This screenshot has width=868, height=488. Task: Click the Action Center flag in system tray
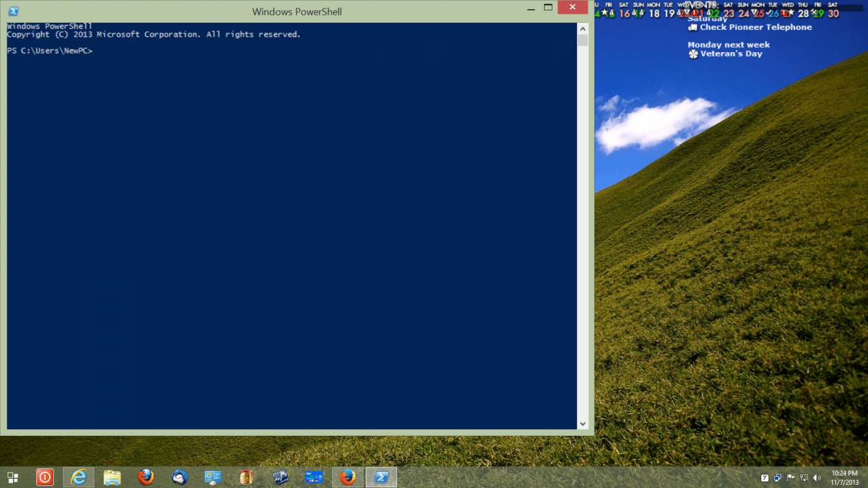[x=790, y=477]
